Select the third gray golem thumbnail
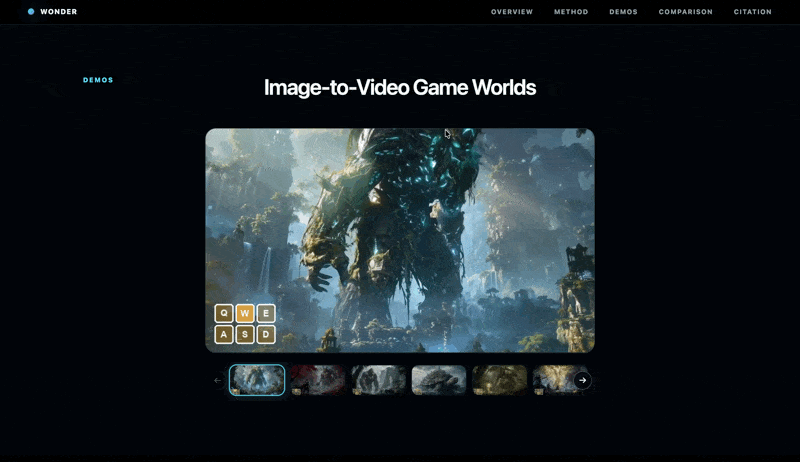Image resolution: width=800 pixels, height=462 pixels. coord(379,380)
